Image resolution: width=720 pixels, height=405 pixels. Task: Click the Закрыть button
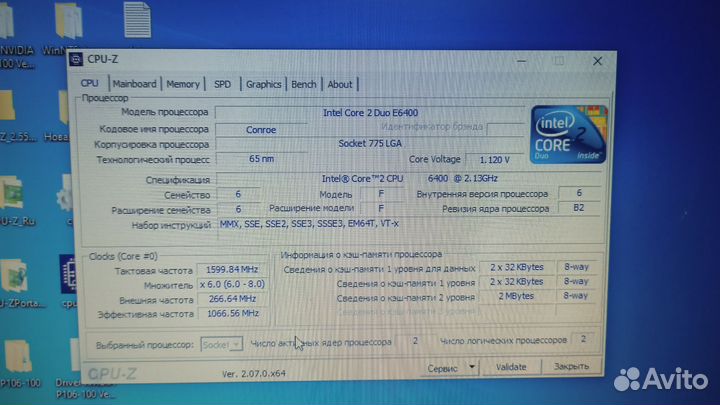[571, 366]
